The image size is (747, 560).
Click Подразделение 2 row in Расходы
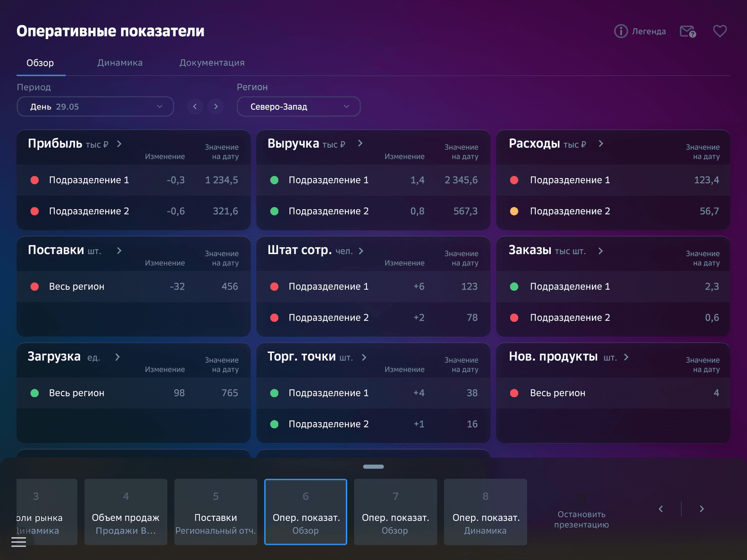click(613, 211)
